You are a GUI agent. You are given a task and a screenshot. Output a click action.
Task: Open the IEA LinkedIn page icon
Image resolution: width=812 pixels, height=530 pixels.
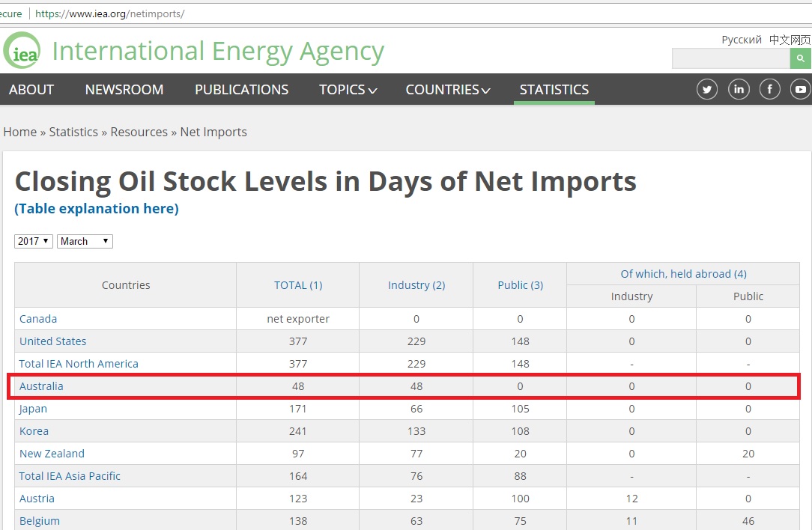[739, 90]
